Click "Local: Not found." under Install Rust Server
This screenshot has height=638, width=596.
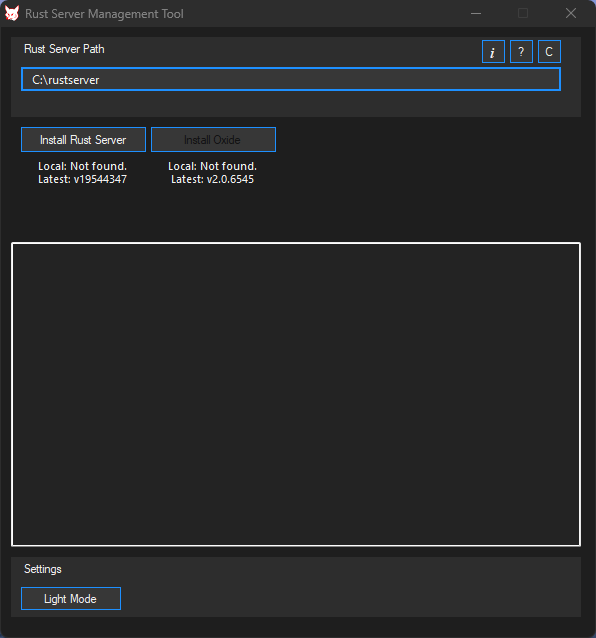coord(83,166)
